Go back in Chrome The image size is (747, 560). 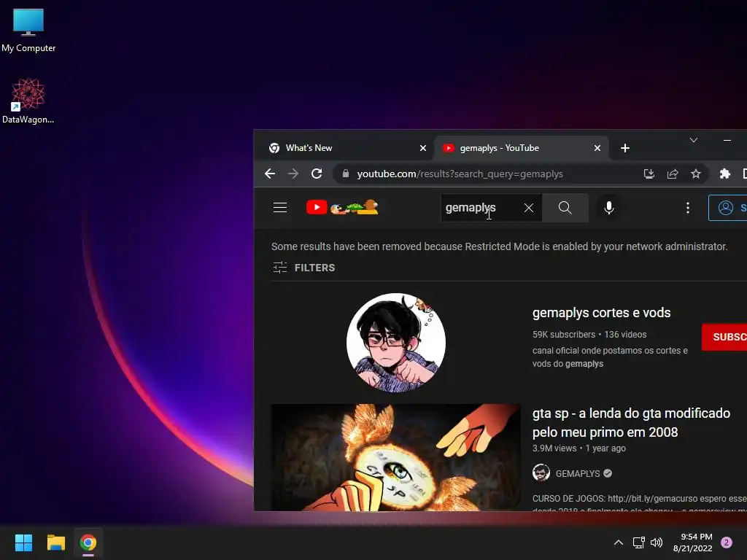coord(270,174)
